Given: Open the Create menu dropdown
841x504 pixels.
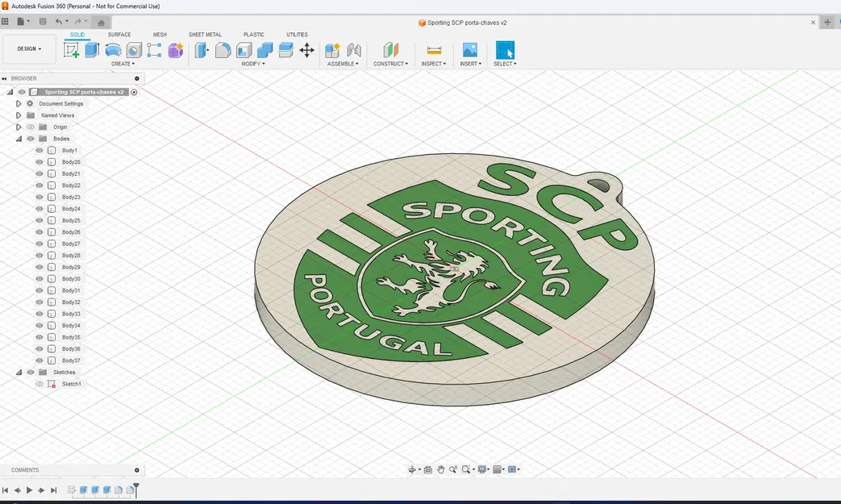Looking at the screenshot, I should pos(123,64).
